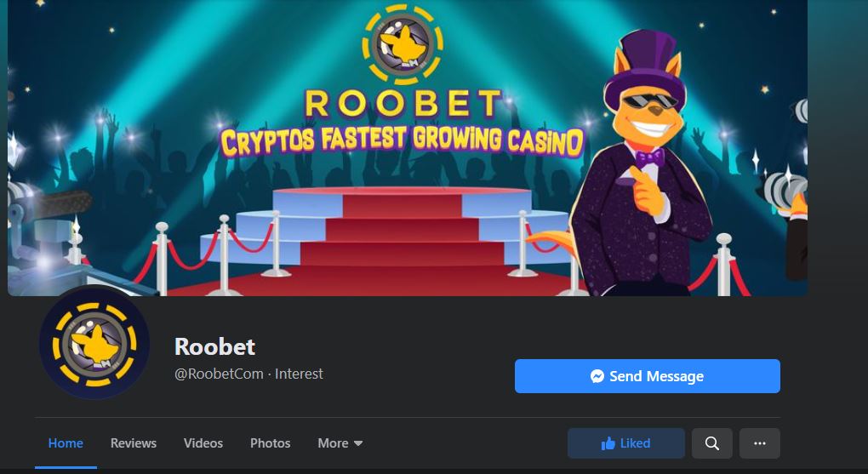Image resolution: width=868 pixels, height=474 pixels.
Task: Click the @RoobetCom username
Action: pyautogui.click(x=219, y=374)
